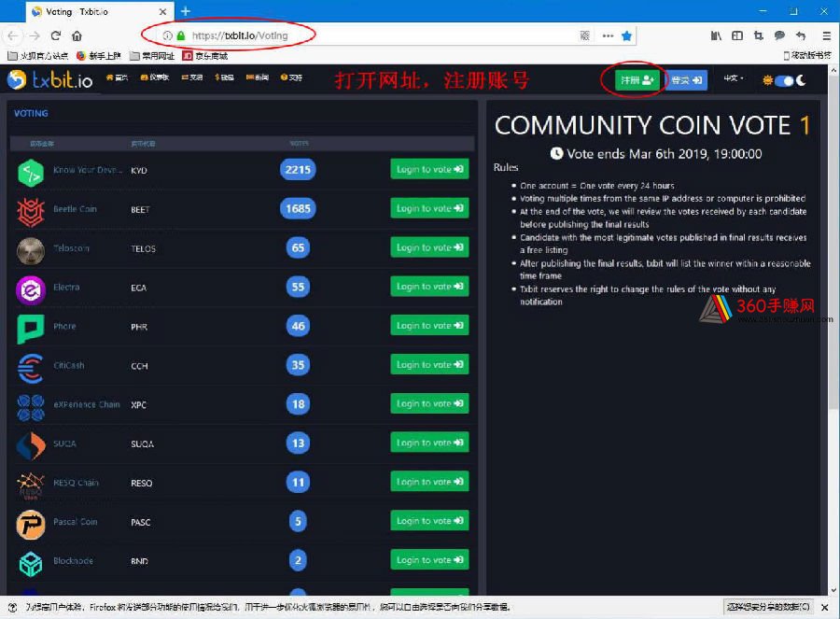
Task: Click the Know Your Developer coin icon
Action: coord(31,173)
